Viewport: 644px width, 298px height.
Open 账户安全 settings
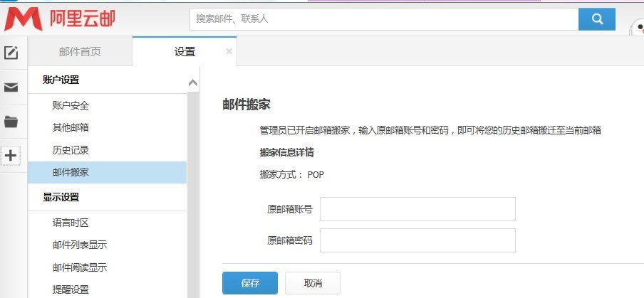[x=71, y=105]
